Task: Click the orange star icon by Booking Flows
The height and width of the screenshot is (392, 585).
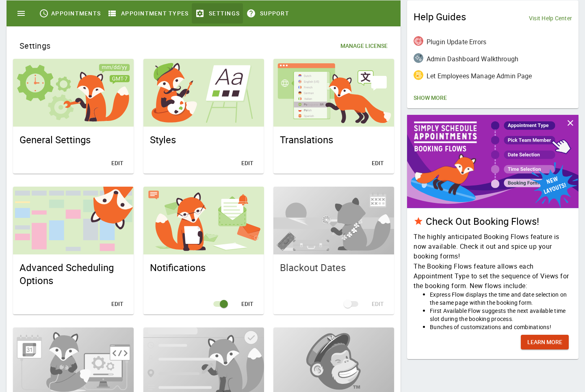Action: pos(418,221)
